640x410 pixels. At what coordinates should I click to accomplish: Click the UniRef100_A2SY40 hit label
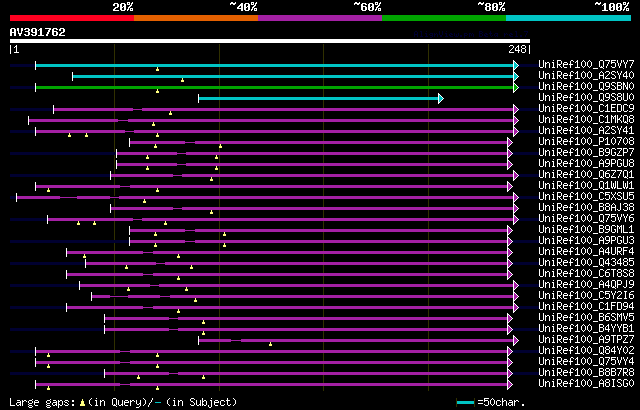586,75
